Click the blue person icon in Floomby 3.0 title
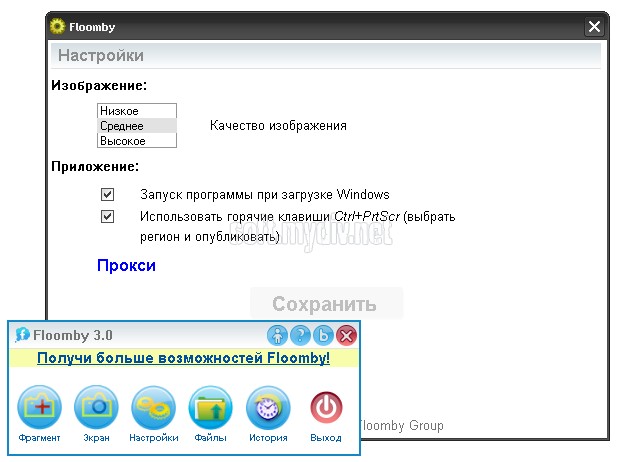The image size is (624, 462). pyautogui.click(x=277, y=335)
